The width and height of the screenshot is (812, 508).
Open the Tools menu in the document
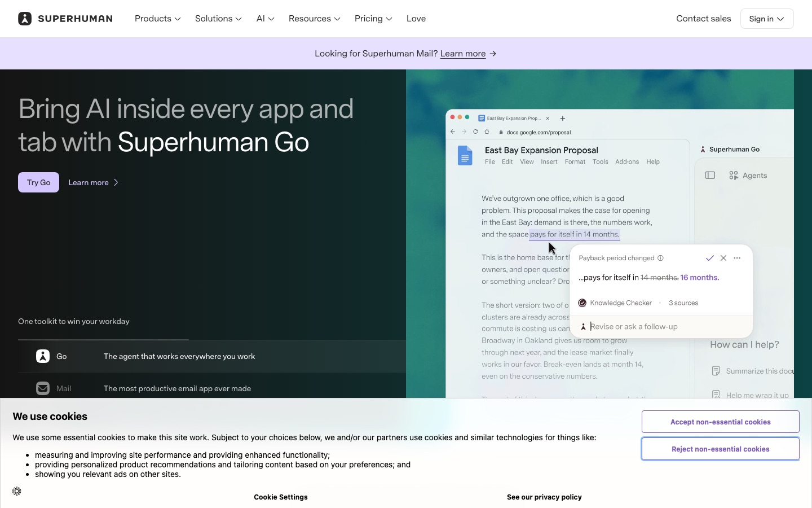pos(601,162)
